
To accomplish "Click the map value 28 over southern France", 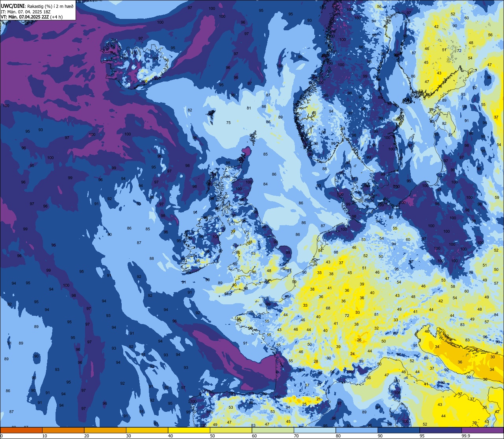I will (316, 361).
